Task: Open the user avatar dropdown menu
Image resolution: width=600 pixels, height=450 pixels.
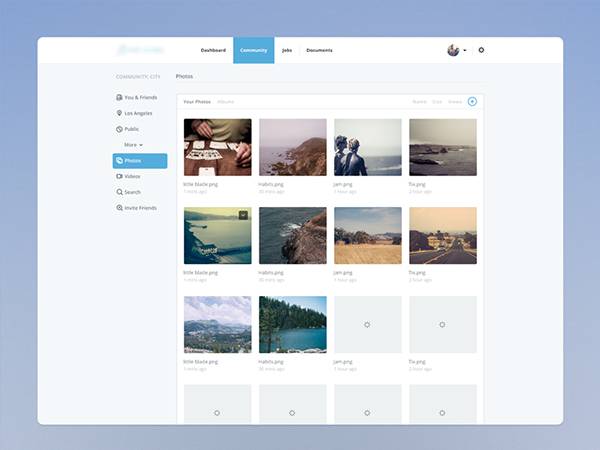Action: click(x=457, y=50)
